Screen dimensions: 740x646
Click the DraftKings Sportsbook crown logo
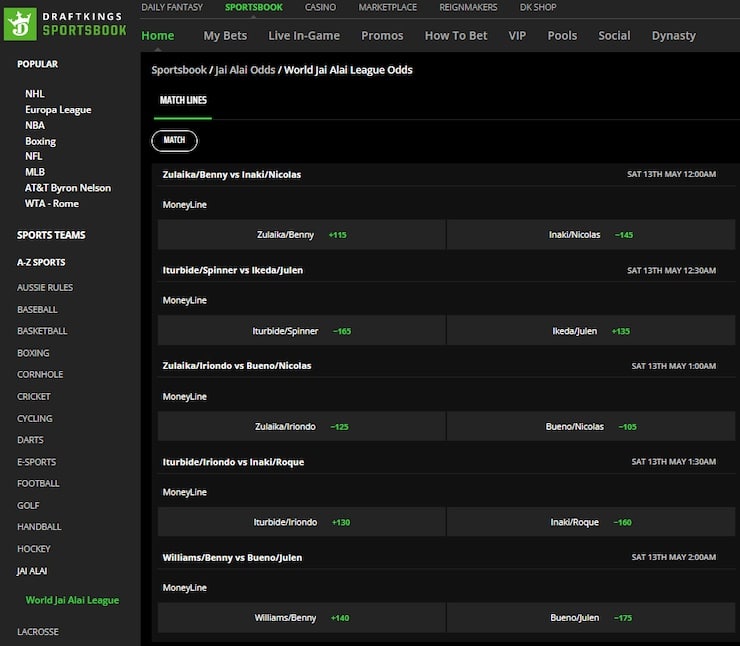tap(20, 24)
